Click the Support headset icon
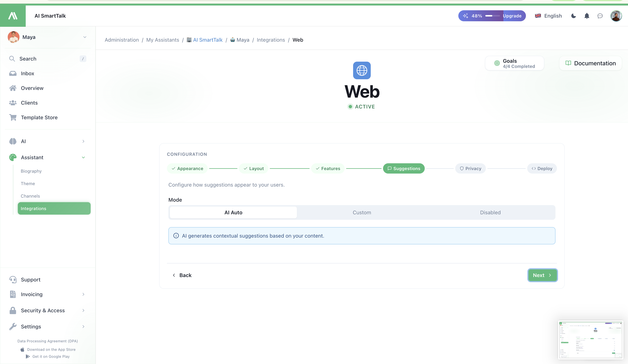 point(13,280)
